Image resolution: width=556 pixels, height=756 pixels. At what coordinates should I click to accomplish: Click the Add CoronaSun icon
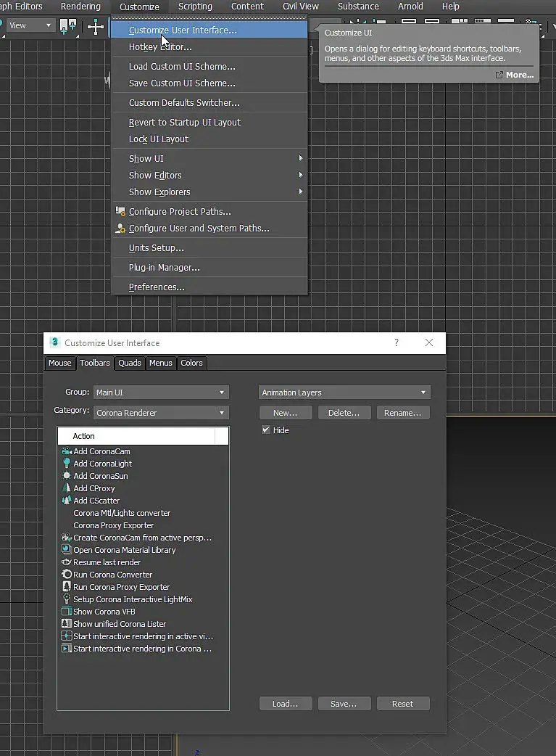tap(67, 476)
